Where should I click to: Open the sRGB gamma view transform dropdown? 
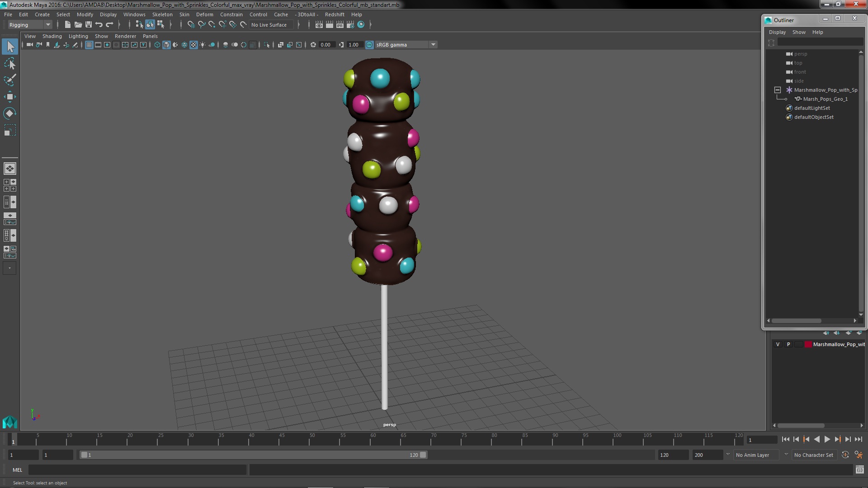pyautogui.click(x=406, y=45)
